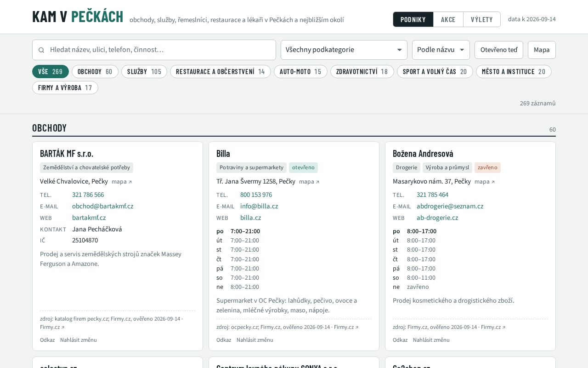
Task: Call BARTÁK MF phone 321 786 566
Action: (88, 195)
